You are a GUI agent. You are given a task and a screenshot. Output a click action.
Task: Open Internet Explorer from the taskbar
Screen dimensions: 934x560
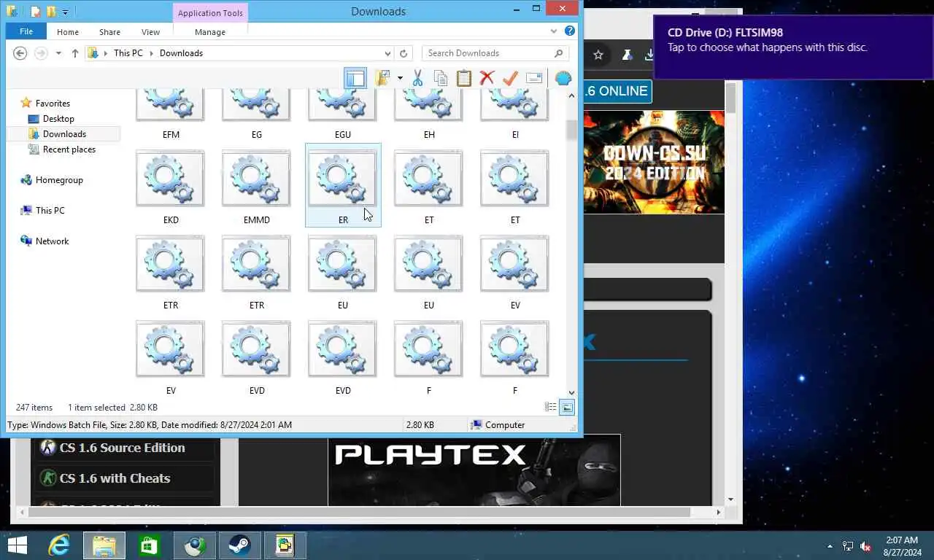(x=59, y=545)
